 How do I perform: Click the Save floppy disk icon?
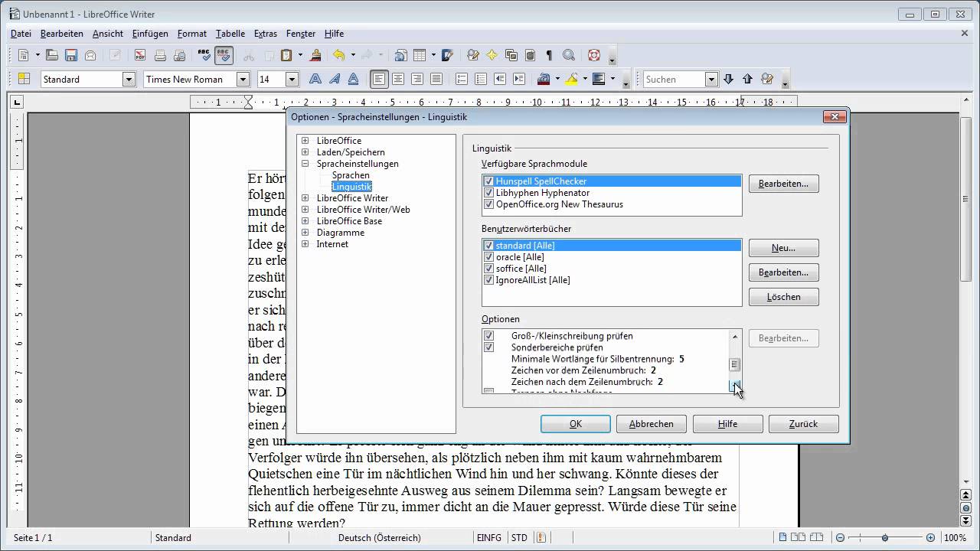[71, 55]
